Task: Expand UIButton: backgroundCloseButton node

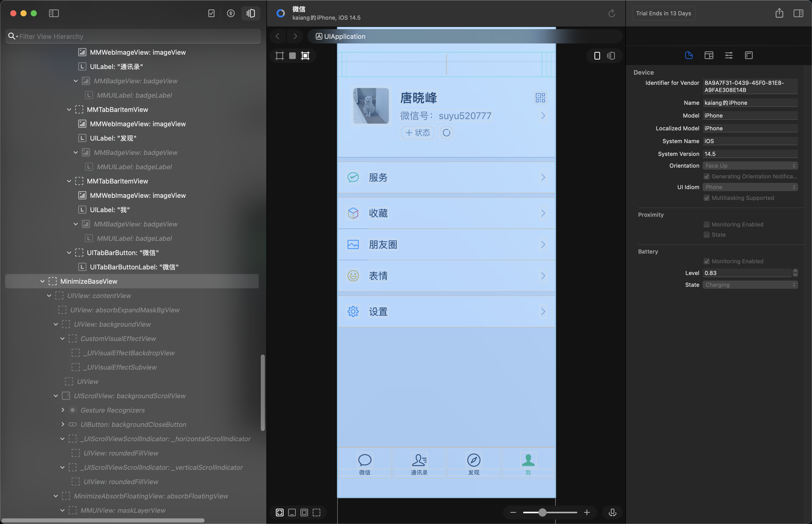Action: click(63, 424)
